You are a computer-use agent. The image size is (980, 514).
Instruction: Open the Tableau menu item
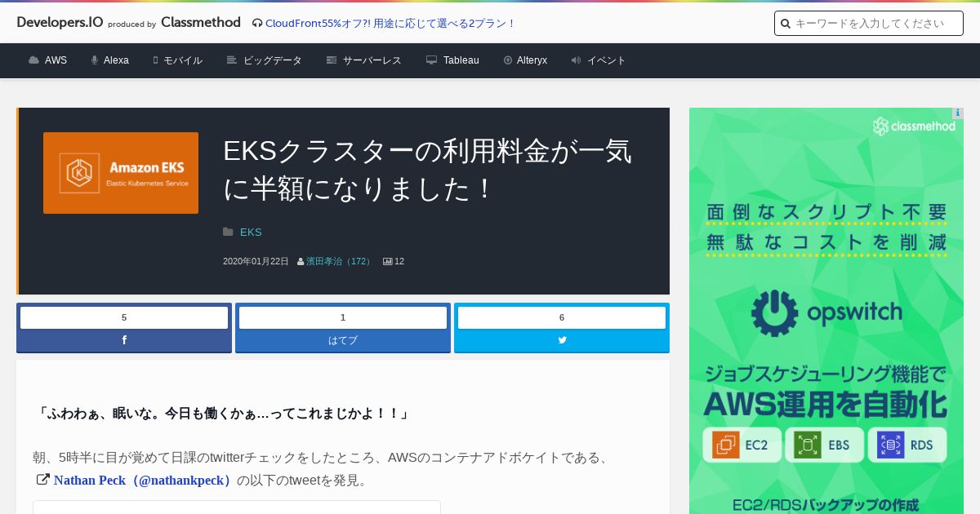(461, 60)
